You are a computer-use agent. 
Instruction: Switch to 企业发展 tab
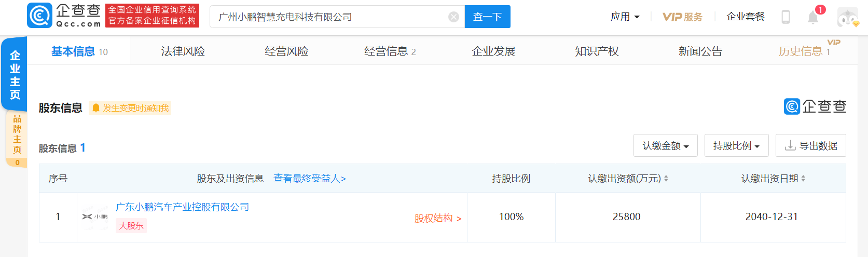(493, 51)
